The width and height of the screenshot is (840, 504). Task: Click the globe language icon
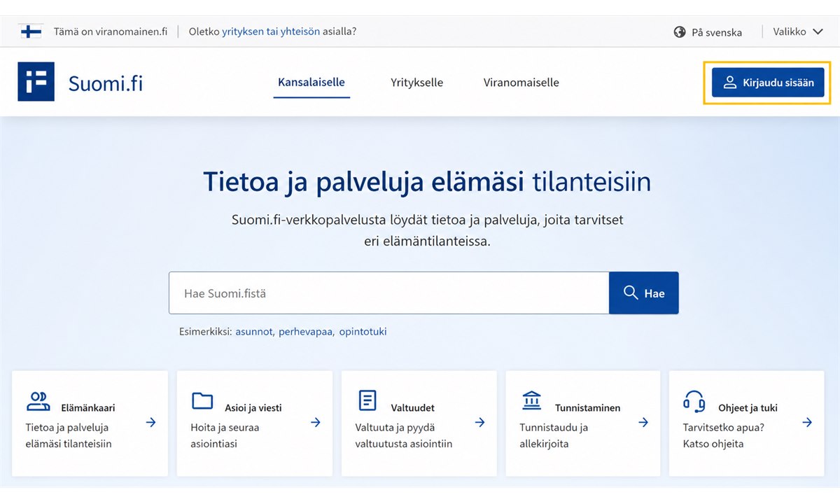(x=679, y=32)
